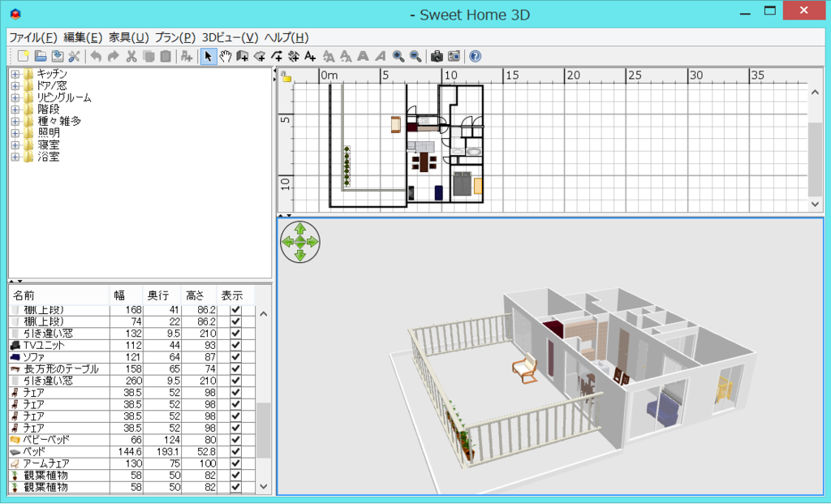Expand the 浴室 category
The height and width of the screenshot is (504, 831).
click(x=15, y=157)
